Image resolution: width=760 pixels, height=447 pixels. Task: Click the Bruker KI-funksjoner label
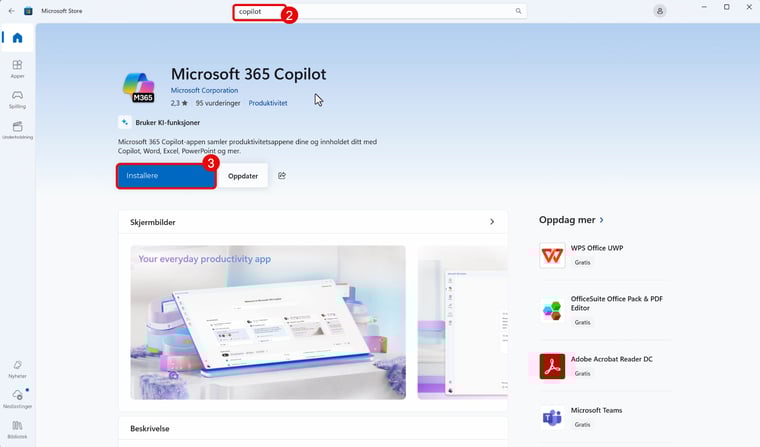pos(168,123)
